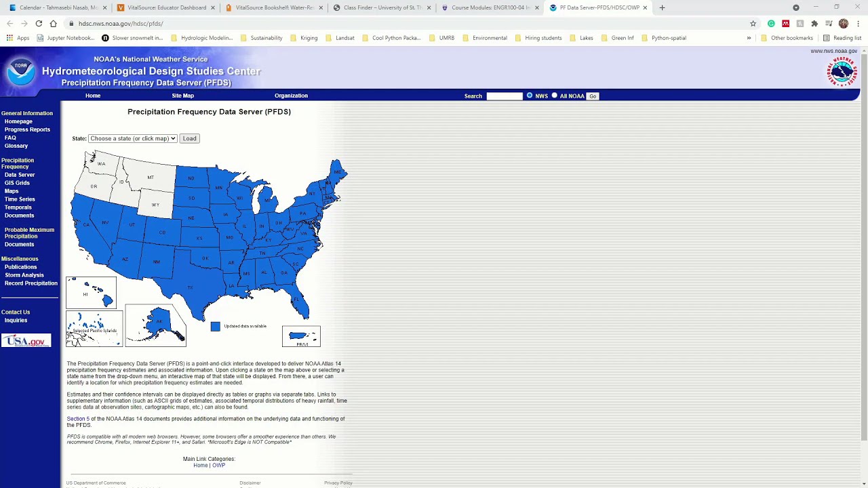
Task: Reload the page with refresh icon
Action: [x=39, y=24]
